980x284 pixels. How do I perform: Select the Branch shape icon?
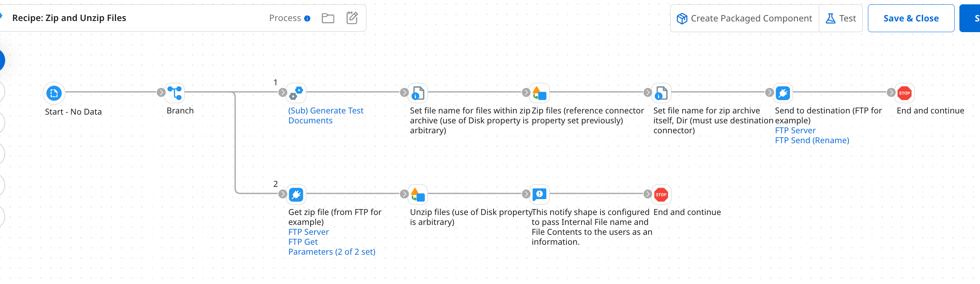[x=175, y=93]
